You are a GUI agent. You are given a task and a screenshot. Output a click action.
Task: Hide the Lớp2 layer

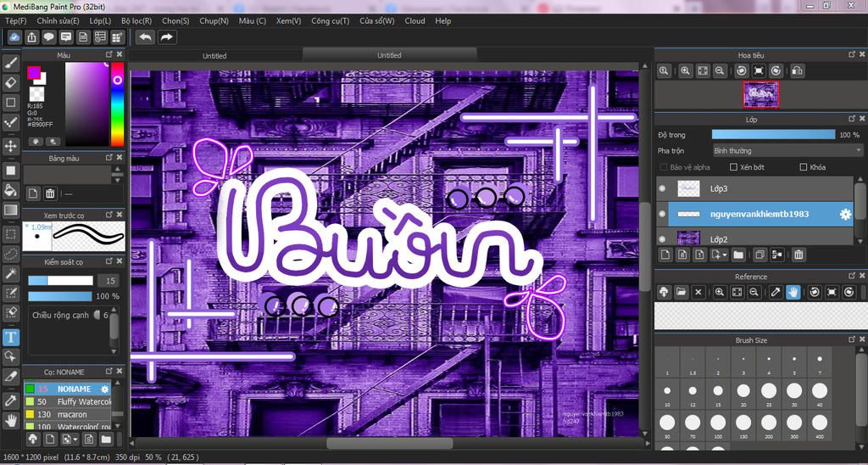tap(662, 239)
